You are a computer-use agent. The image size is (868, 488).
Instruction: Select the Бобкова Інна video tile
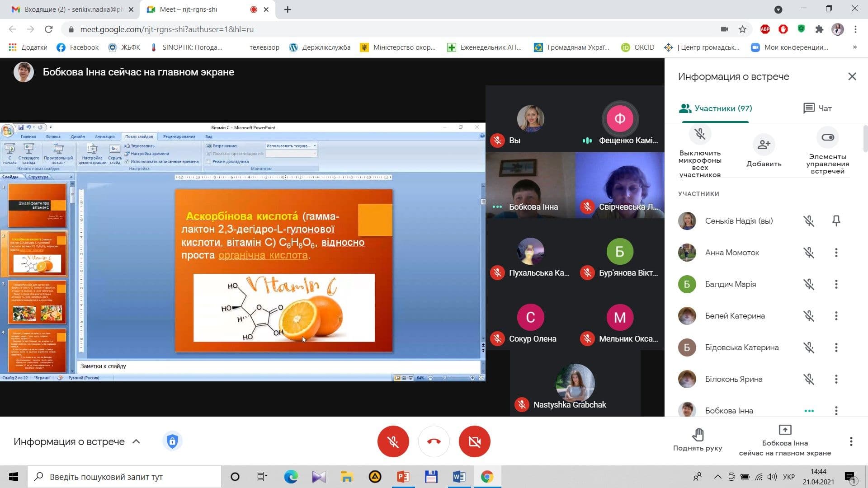click(x=530, y=185)
